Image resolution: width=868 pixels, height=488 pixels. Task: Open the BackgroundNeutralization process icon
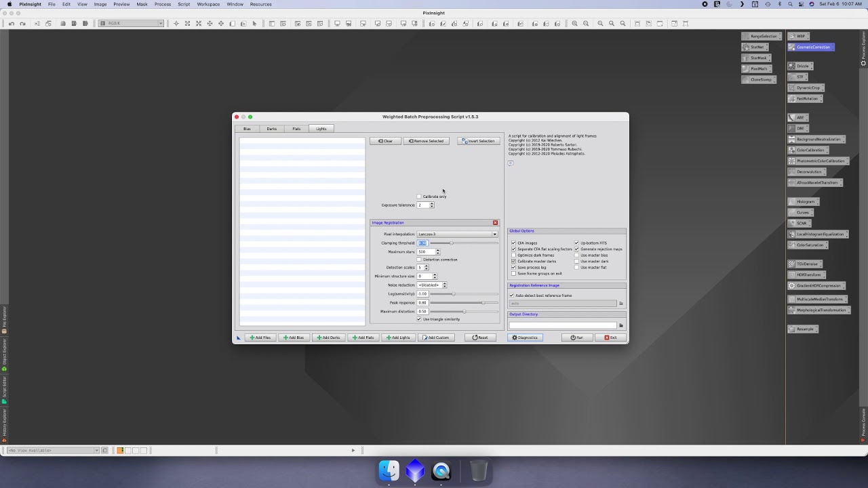click(x=816, y=139)
